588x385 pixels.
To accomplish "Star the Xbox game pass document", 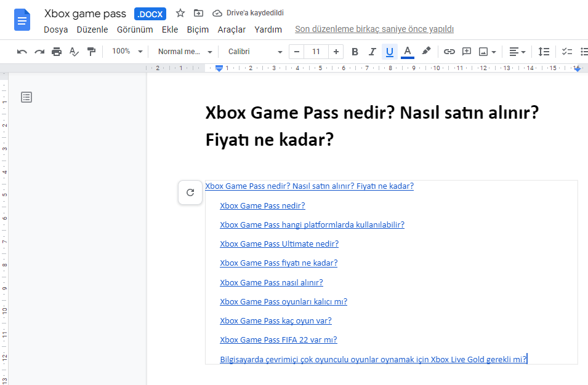I will point(180,13).
